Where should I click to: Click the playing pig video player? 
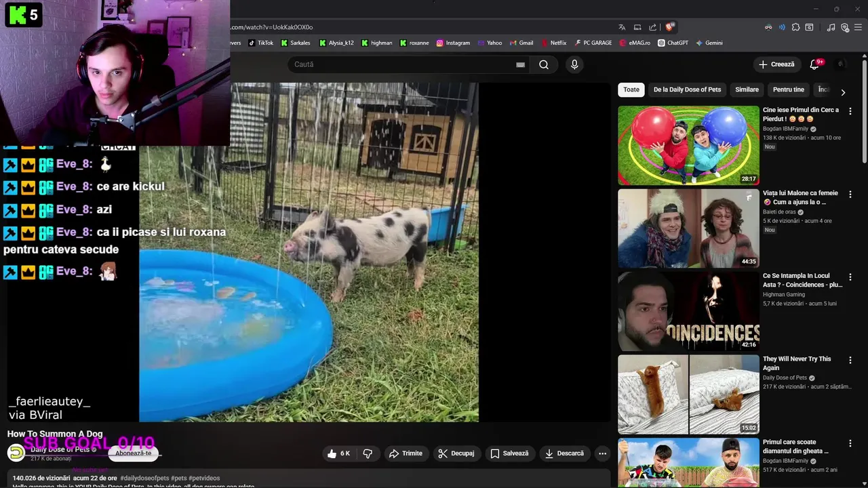(309, 252)
